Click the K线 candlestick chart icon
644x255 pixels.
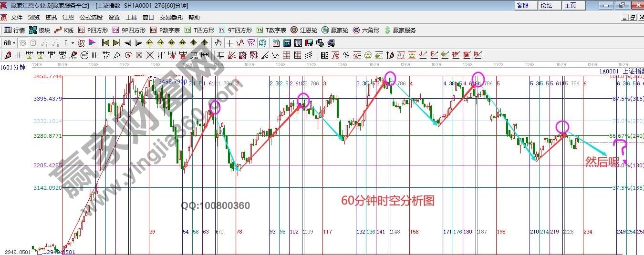[64, 30]
